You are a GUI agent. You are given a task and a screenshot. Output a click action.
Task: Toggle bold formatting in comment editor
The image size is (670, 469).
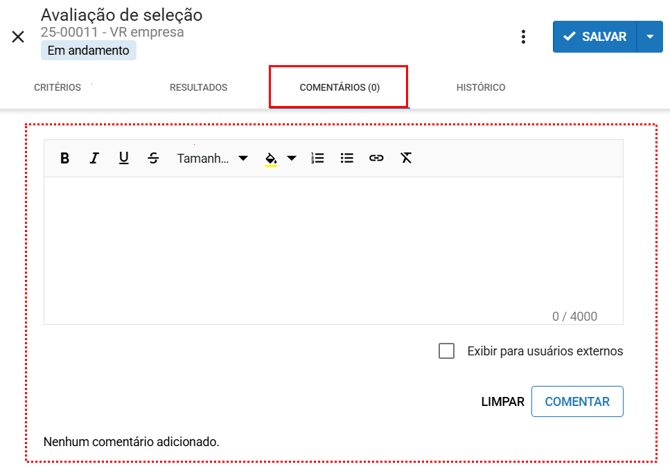(x=65, y=158)
